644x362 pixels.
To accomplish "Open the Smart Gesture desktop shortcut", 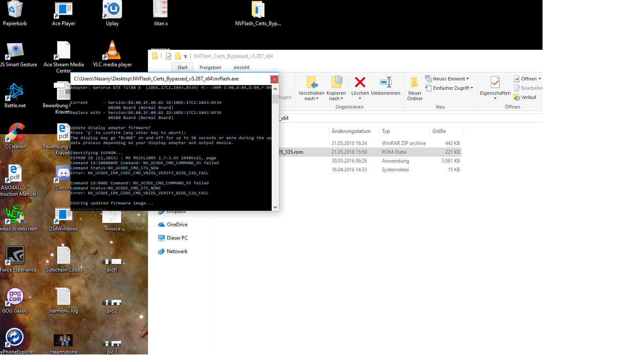I will [x=16, y=54].
